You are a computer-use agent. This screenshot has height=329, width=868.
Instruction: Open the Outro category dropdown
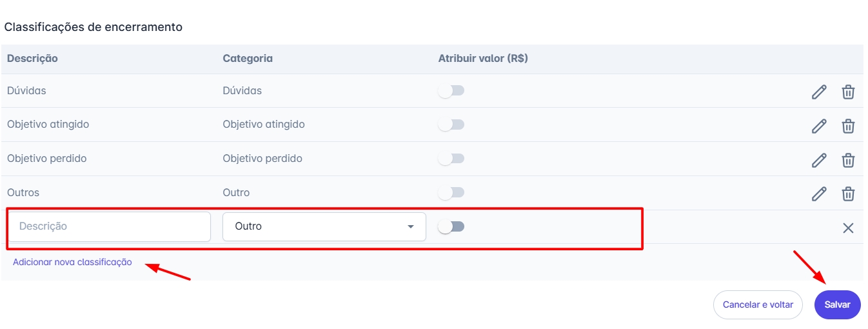[x=324, y=226]
